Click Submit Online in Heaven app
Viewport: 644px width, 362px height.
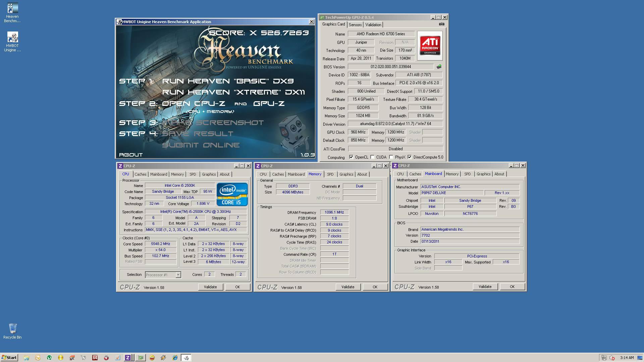(201, 145)
